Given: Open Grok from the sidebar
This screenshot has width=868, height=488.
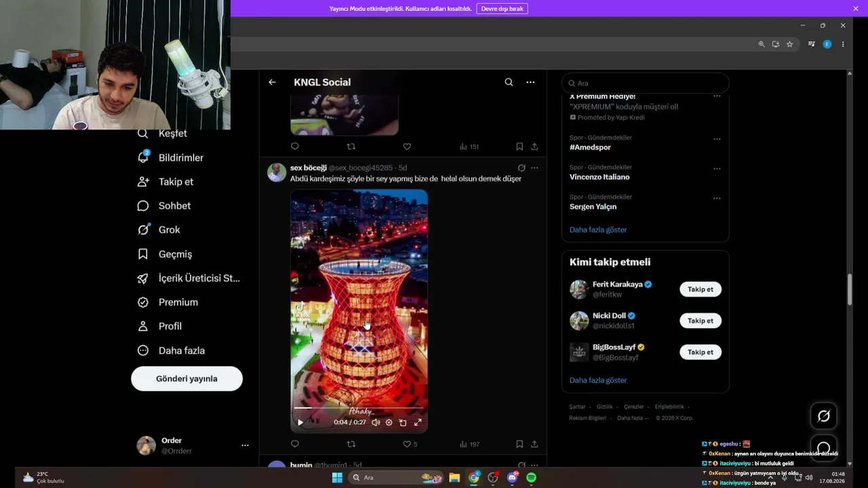Looking at the screenshot, I should (x=159, y=230).
